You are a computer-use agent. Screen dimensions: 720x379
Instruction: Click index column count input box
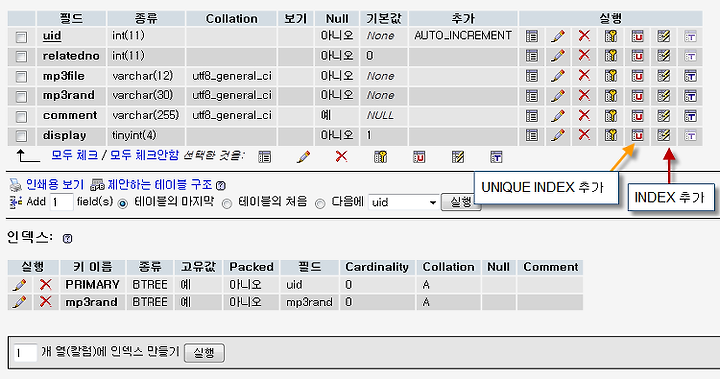(25, 353)
